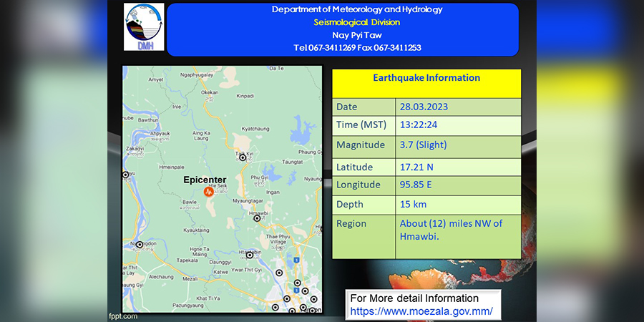644x322 pixels.
Task: Click the Ingan label on map
Action: (273, 192)
